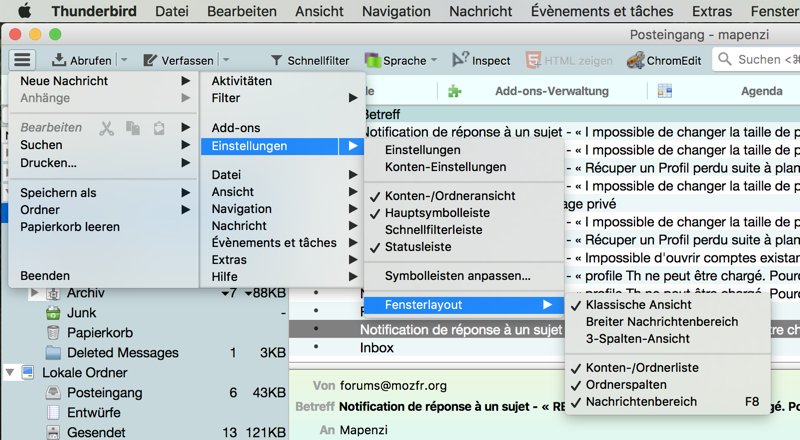
Task: Open the Verfassen dropdown arrow
Action: (x=226, y=60)
